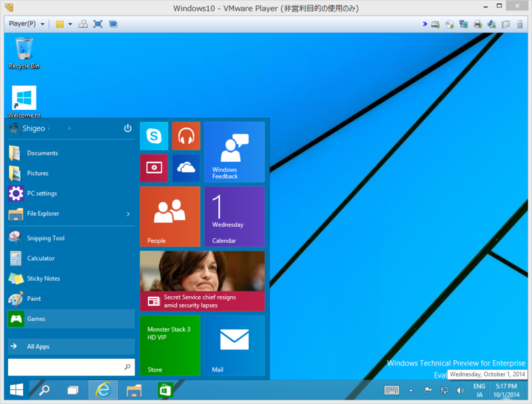Click the sound card device icon in VMware
This screenshot has width=532, height=404.
pyautogui.click(x=491, y=24)
